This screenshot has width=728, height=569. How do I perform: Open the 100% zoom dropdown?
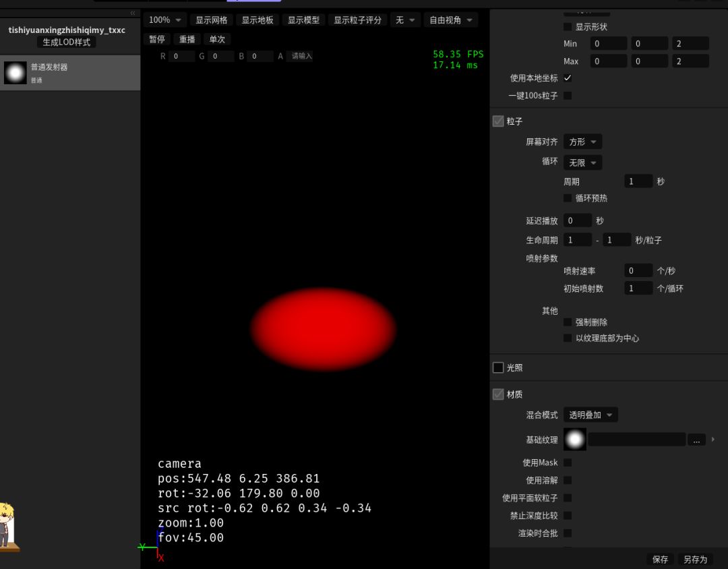click(165, 20)
